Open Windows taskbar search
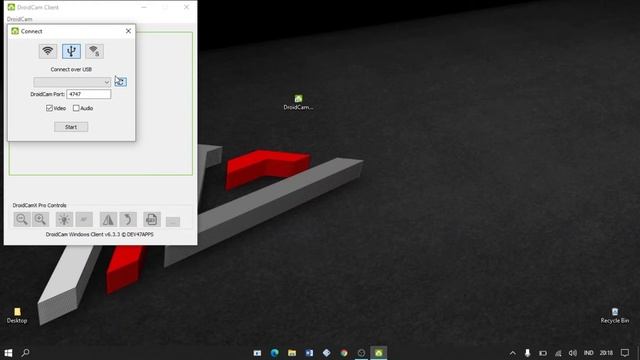Viewport: 640px width, 360px height. pos(25,353)
